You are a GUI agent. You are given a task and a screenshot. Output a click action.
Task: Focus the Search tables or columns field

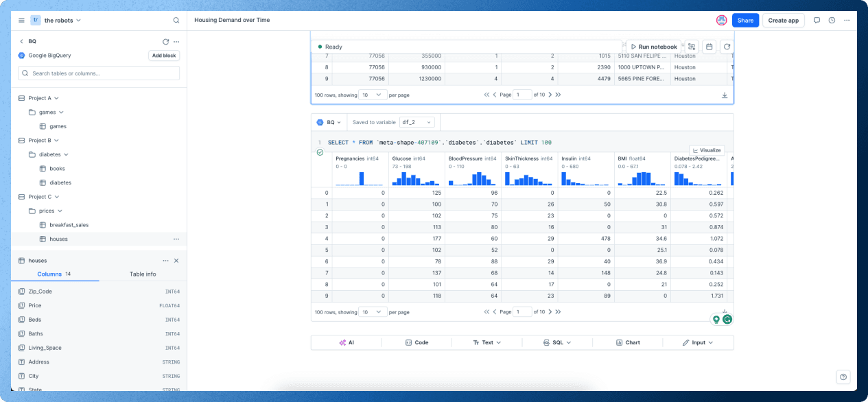99,73
